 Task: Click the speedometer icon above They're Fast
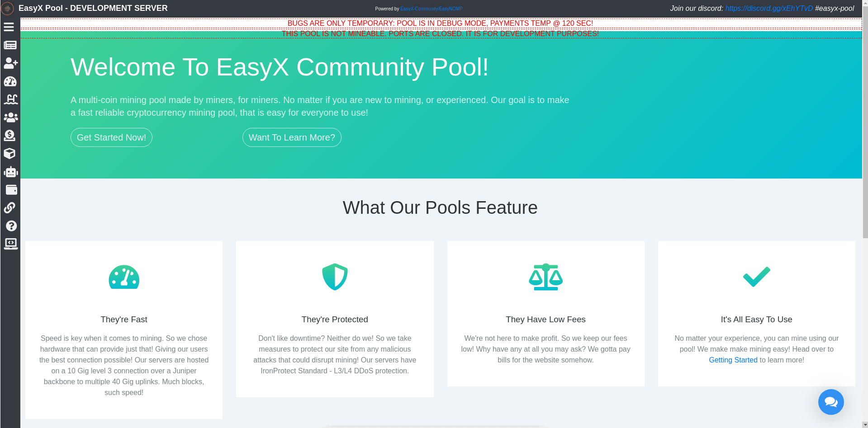point(124,277)
